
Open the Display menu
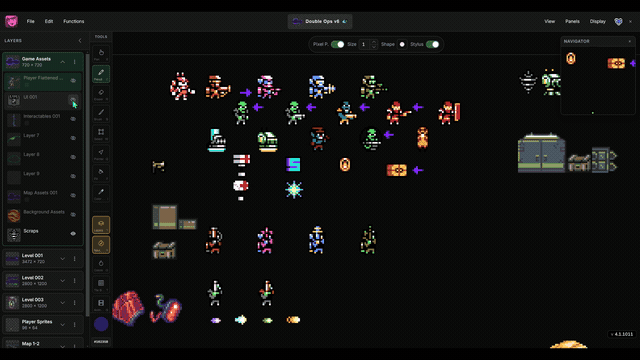[x=598, y=21]
